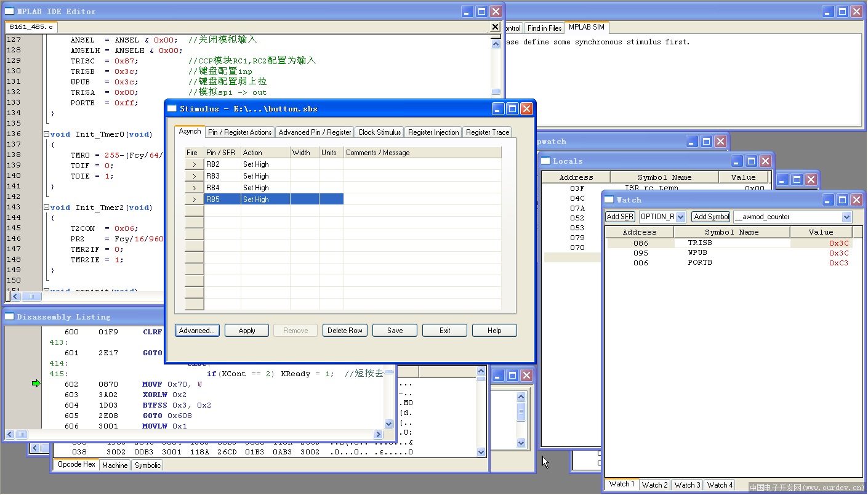Close the 8161_485.c editor tab with the X
The image size is (868, 495).
point(495,27)
